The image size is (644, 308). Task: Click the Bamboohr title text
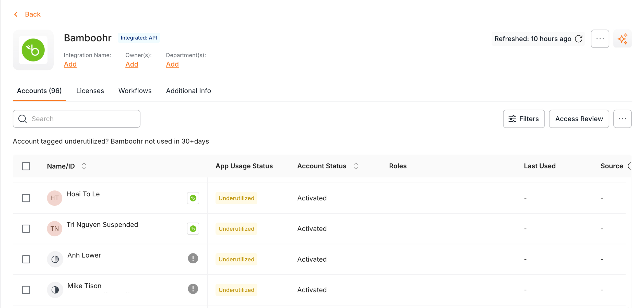pos(88,38)
